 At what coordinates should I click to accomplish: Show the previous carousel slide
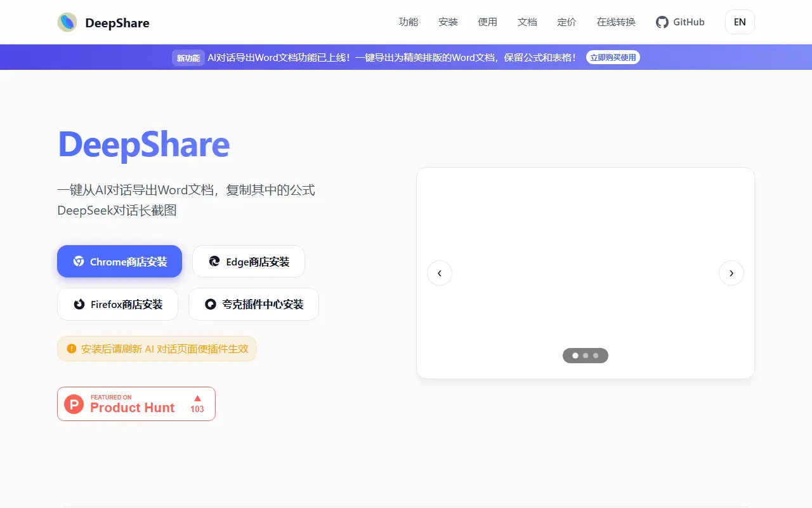click(440, 273)
